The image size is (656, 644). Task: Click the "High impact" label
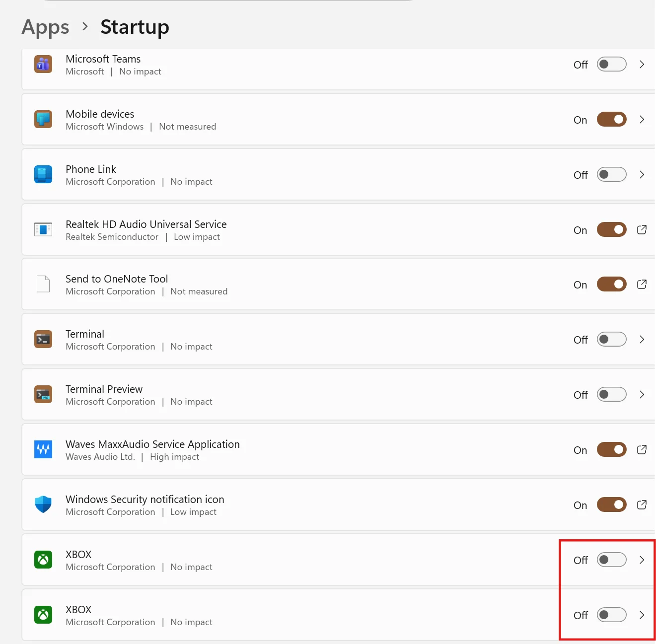174,457
